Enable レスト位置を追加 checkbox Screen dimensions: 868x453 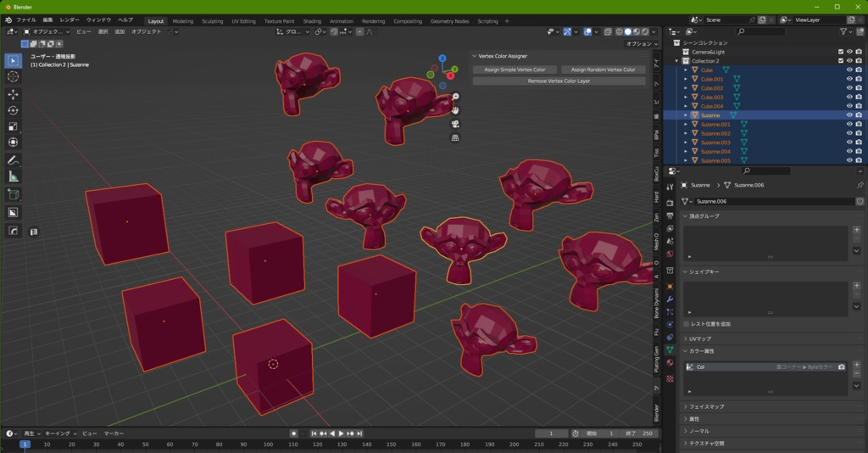click(687, 324)
